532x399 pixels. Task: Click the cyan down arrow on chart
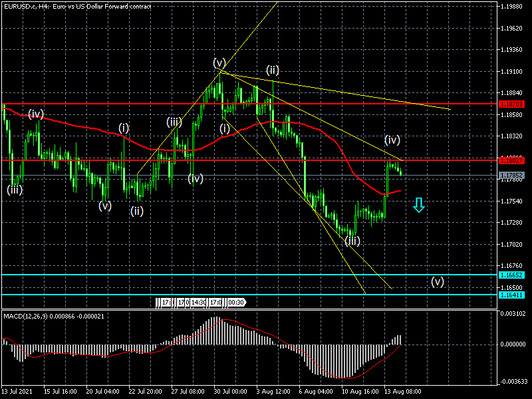(x=418, y=205)
